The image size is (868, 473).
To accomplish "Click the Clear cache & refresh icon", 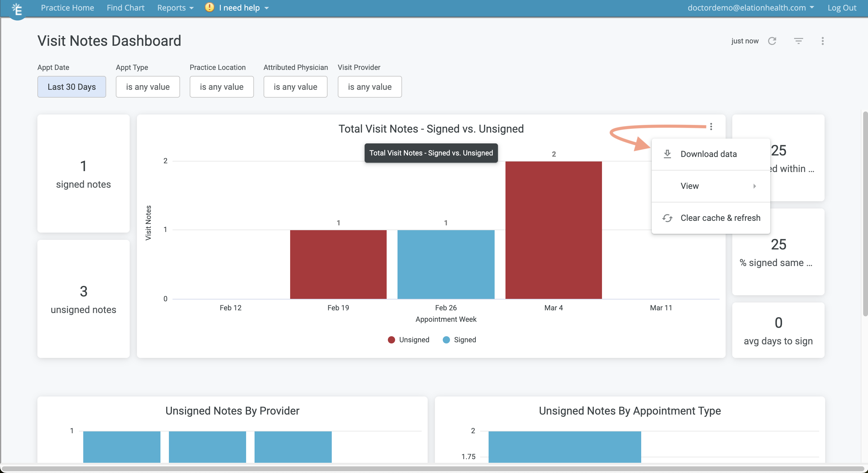I will (x=667, y=218).
